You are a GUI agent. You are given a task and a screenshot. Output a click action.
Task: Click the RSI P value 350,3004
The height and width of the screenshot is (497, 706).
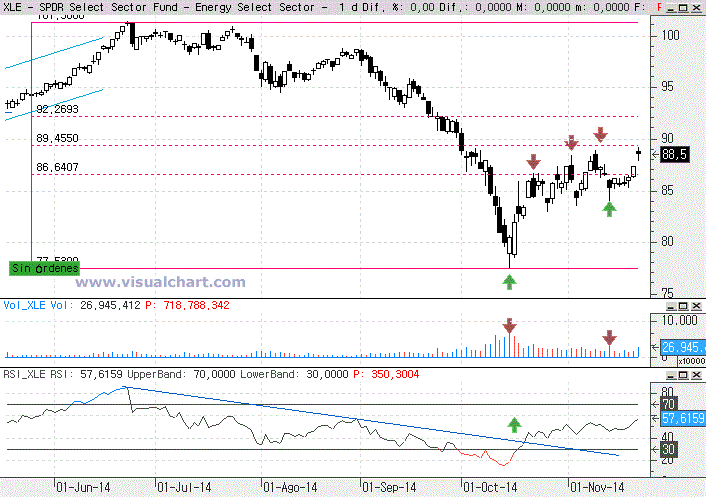point(395,374)
